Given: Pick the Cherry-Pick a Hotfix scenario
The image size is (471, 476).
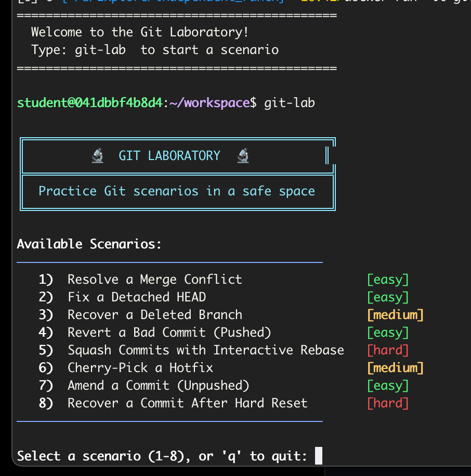Looking at the screenshot, I should click(140, 368).
